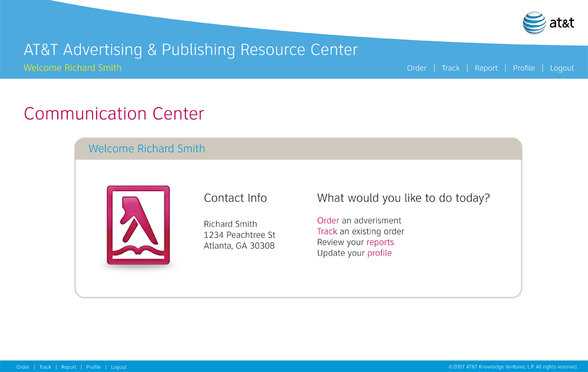588x372 pixels.
Task: Click the Report link in the footer
Action: [69, 367]
